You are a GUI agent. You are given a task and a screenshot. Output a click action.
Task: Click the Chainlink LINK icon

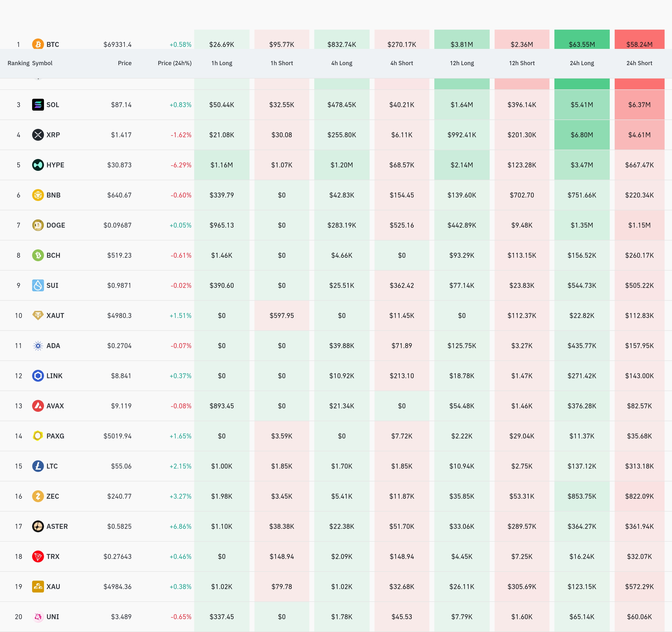tap(38, 375)
